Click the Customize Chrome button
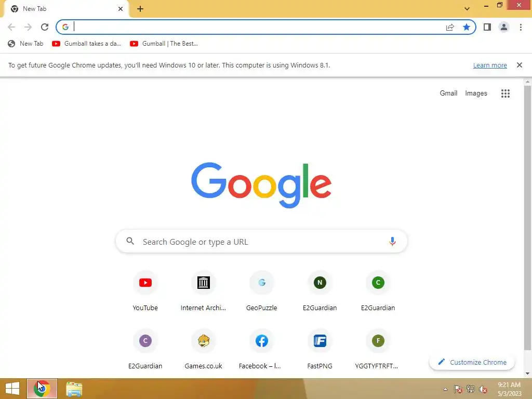Viewport: 532px width, 399px height. [x=472, y=362]
